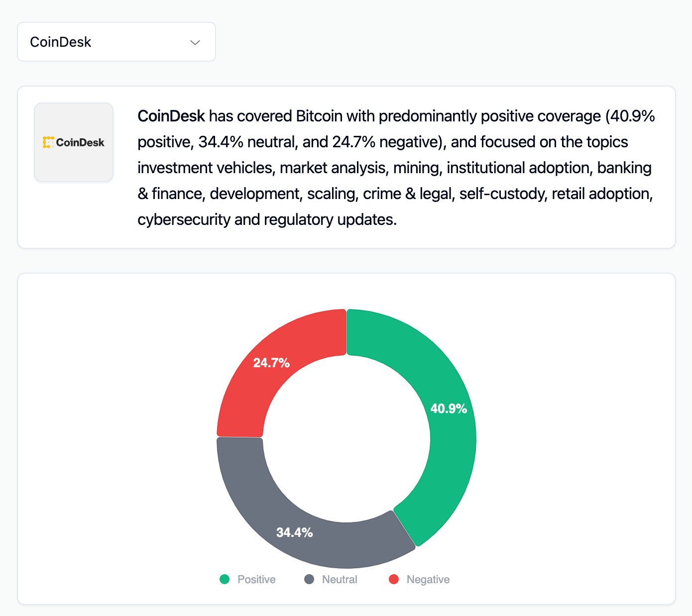Click the bold CoinDesk name in summary
The width and height of the screenshot is (692, 616).
click(171, 116)
